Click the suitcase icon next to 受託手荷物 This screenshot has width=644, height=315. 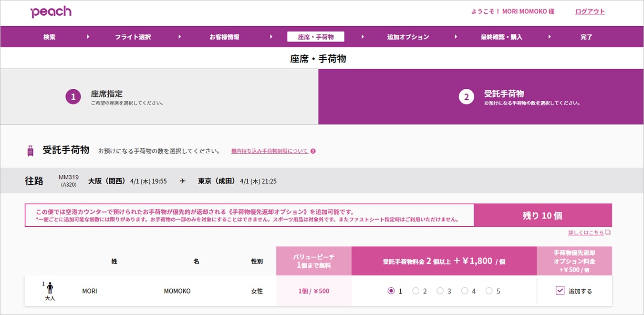(x=31, y=151)
